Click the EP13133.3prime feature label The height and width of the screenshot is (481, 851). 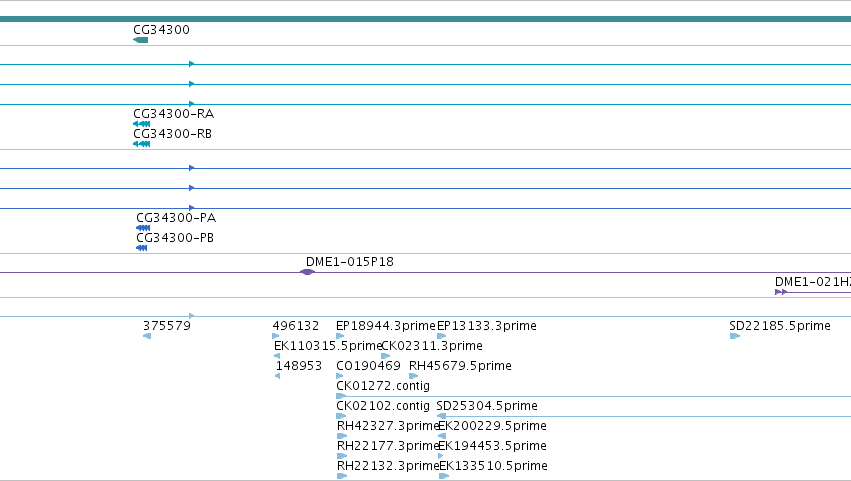click(x=487, y=326)
